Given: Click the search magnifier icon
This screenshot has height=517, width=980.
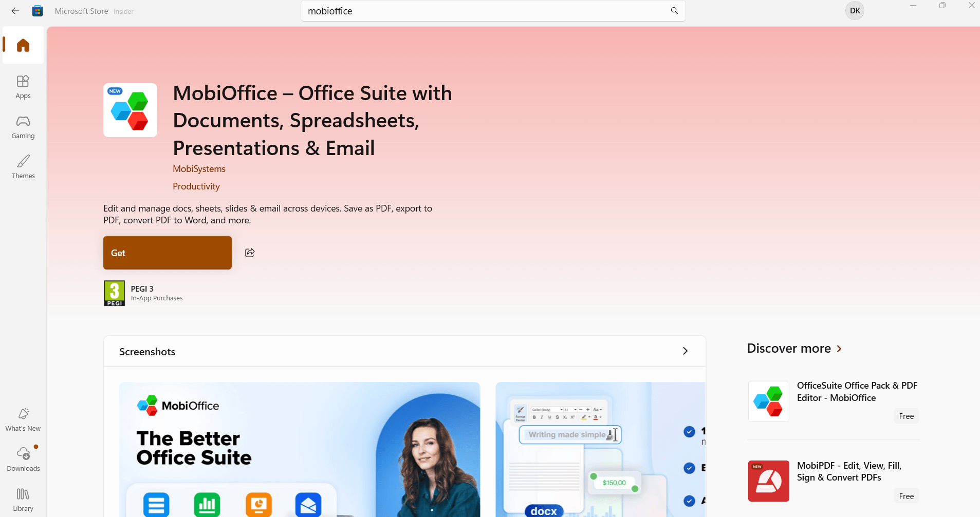Looking at the screenshot, I should pos(674,11).
